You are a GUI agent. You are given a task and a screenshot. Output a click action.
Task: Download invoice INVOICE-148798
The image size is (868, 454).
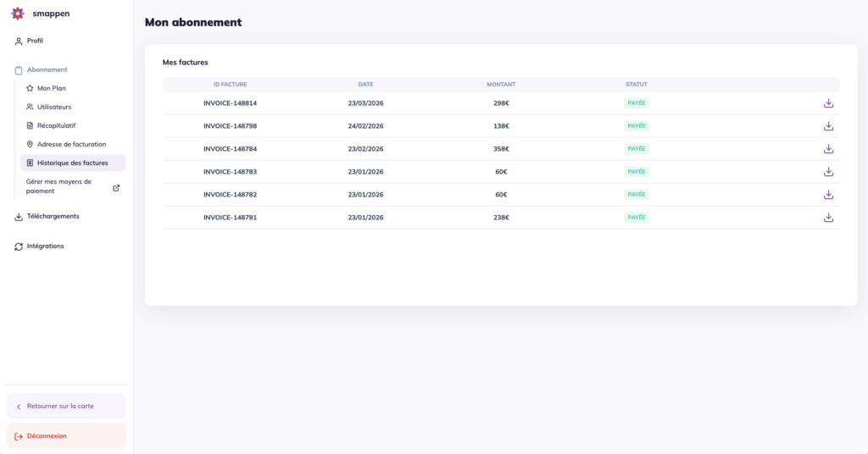[828, 126]
